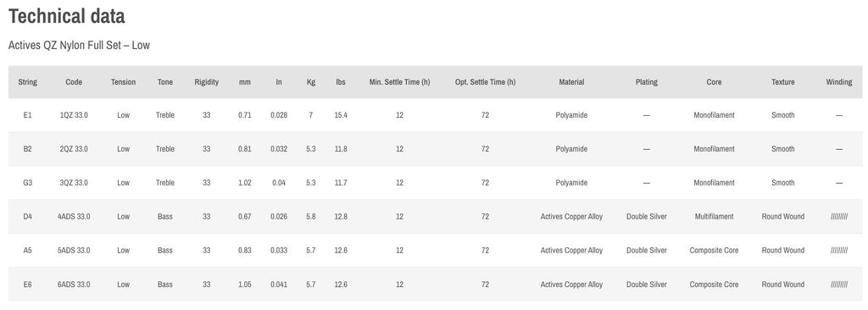The width and height of the screenshot is (868, 310).
Task: Select the code 6ADS 33.0 cell
Action: 74,285
